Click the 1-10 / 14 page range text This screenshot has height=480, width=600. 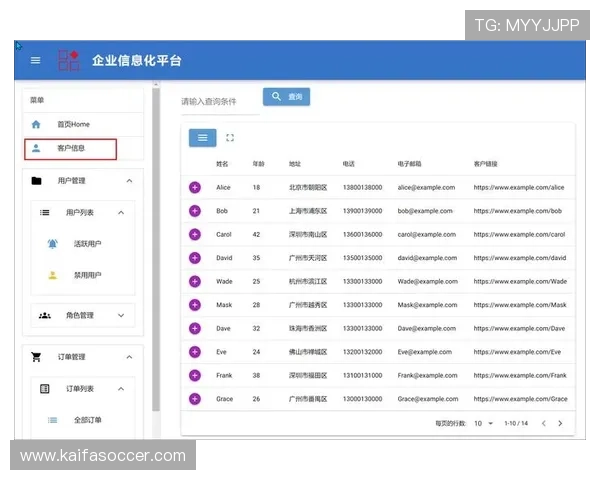point(516,423)
